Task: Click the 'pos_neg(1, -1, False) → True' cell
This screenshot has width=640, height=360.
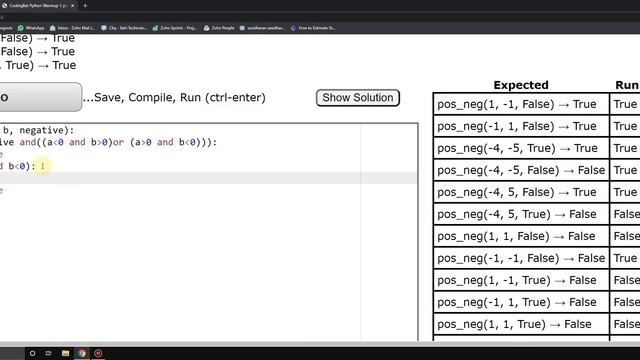Action: click(521, 104)
